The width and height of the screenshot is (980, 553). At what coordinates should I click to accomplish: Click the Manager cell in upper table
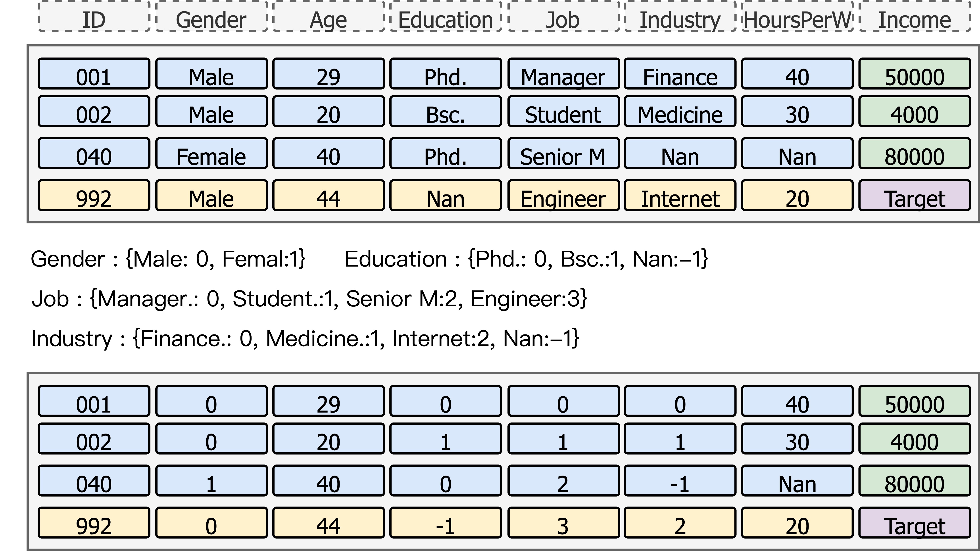tap(563, 74)
